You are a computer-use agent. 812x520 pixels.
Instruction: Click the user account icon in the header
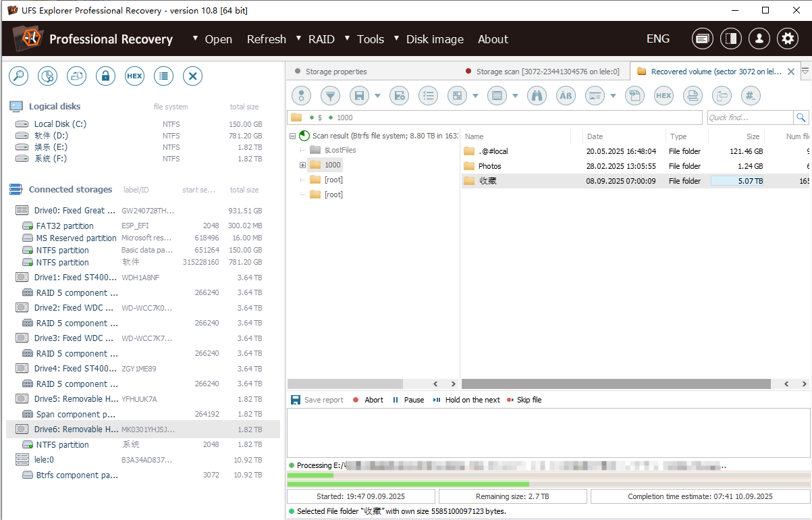tap(759, 38)
